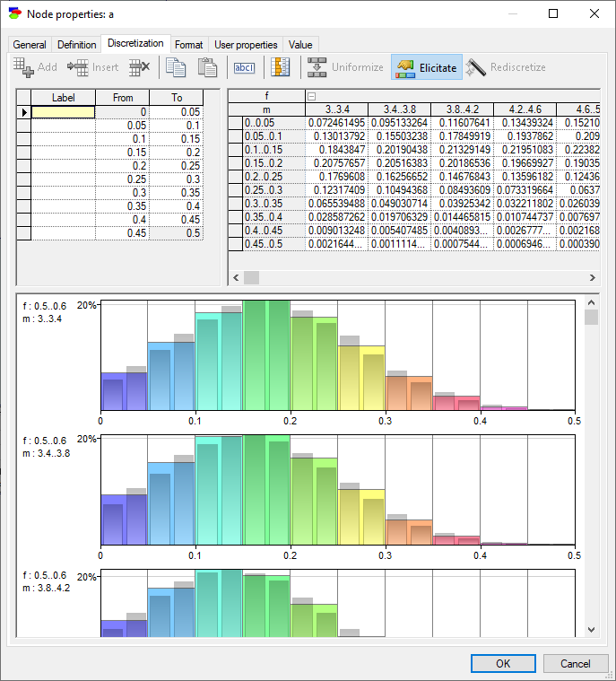
Task: Click the m row header in table
Action: (x=266, y=109)
